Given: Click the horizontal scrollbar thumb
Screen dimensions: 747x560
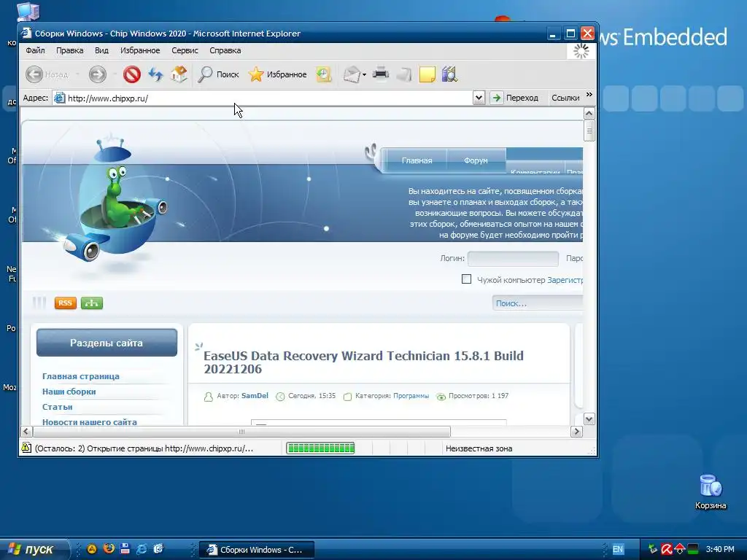Looking at the screenshot, I should click(x=241, y=432).
